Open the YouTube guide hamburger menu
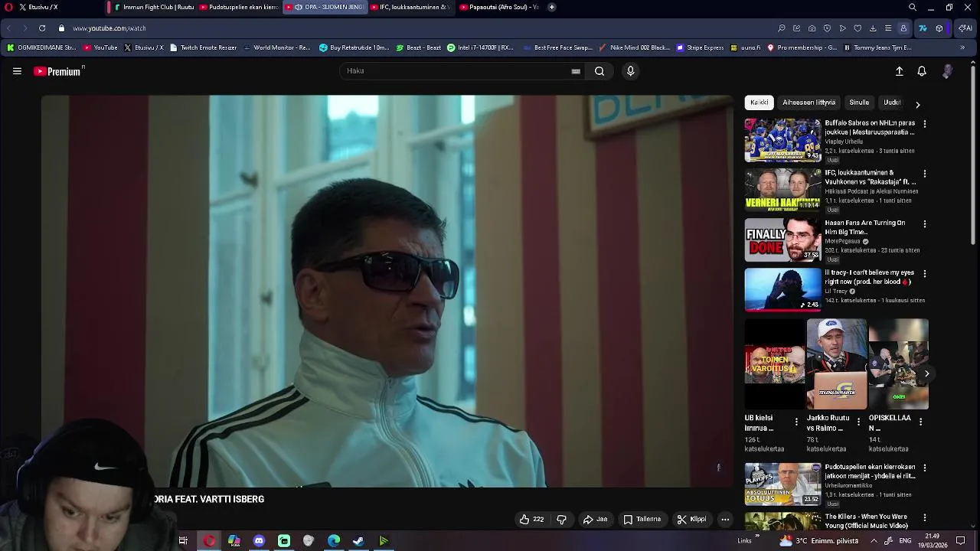980x551 pixels. (x=17, y=71)
